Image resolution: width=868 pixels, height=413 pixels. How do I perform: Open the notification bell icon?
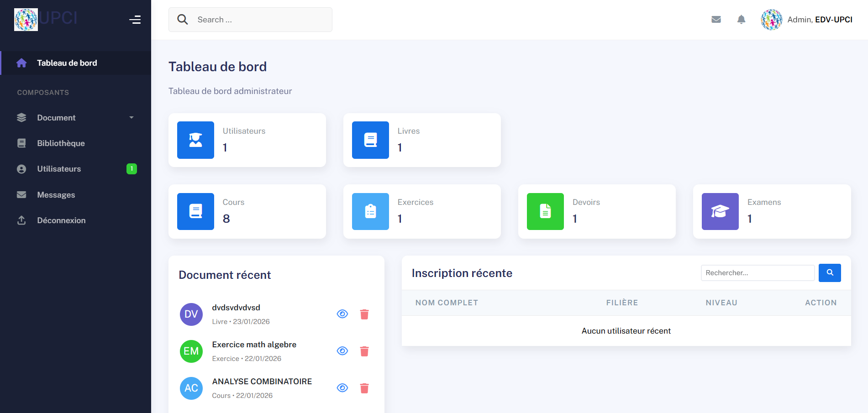coord(741,19)
